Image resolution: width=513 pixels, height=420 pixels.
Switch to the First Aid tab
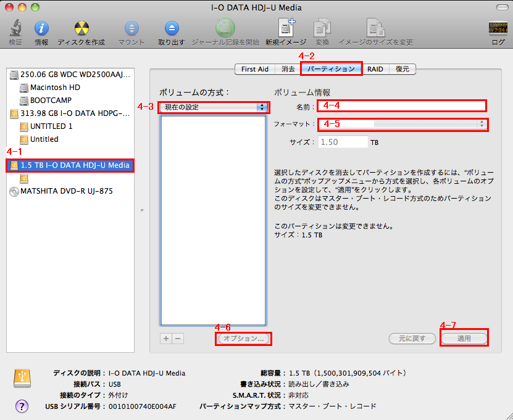click(254, 69)
